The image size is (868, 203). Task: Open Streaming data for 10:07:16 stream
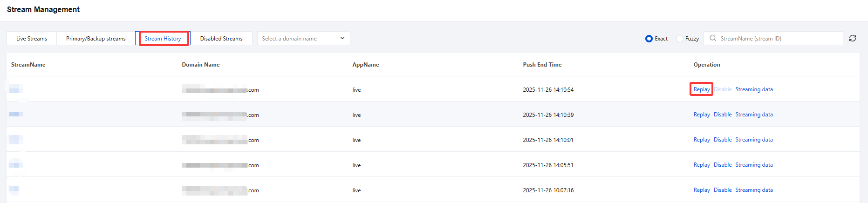[754, 190]
